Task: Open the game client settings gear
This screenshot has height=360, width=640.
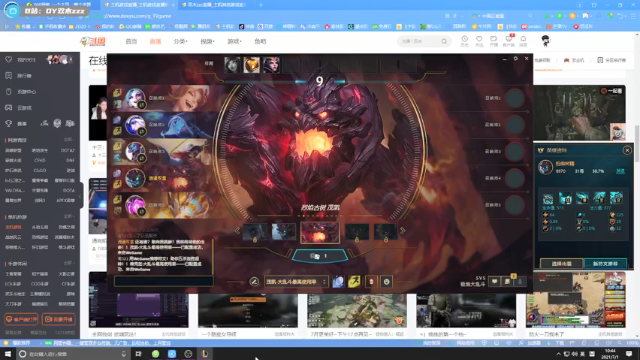Action: coord(516,59)
